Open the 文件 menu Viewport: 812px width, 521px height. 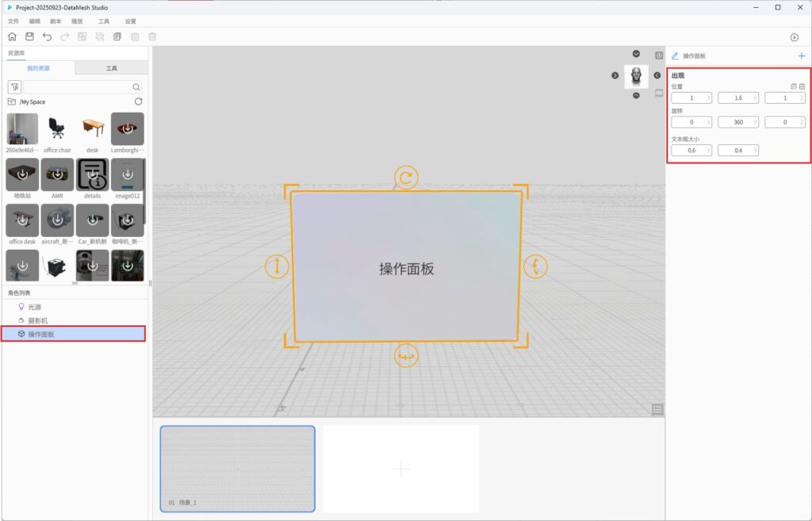pos(13,21)
